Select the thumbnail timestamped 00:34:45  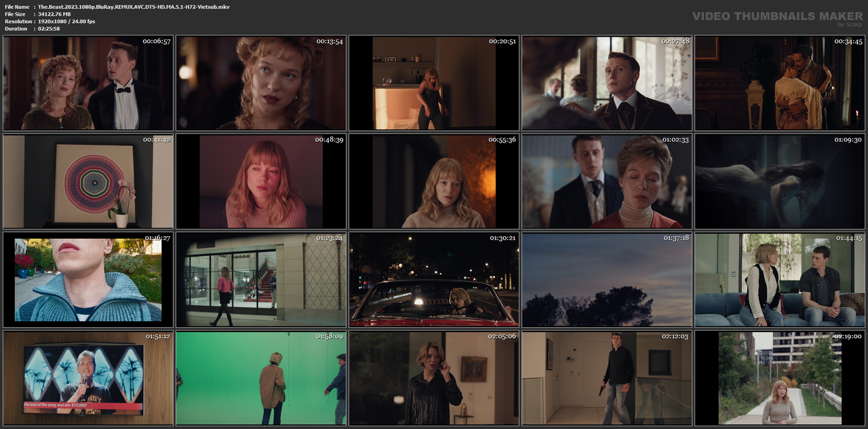pos(780,83)
